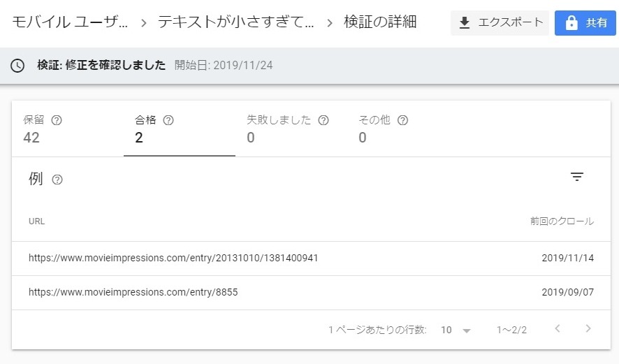Image resolution: width=619 pixels, height=364 pixels.
Task: Open the テキストが小さすぎて... breadcrumb
Action: [235, 22]
